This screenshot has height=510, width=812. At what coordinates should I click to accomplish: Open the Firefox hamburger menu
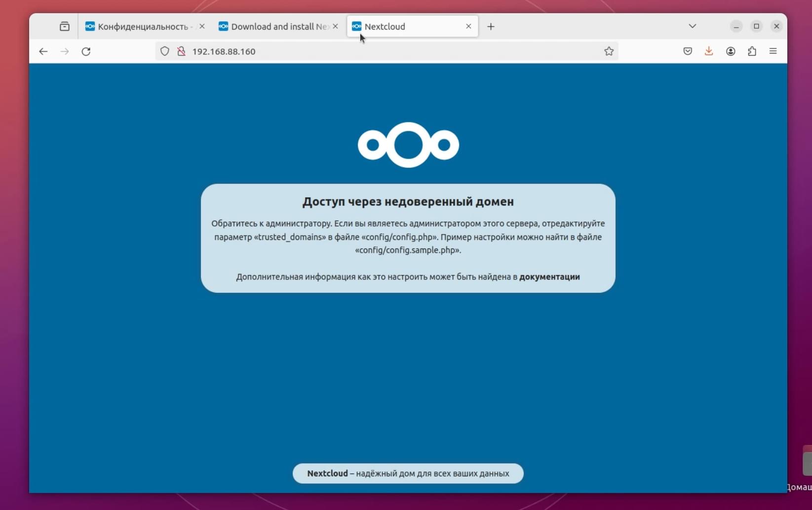[773, 51]
